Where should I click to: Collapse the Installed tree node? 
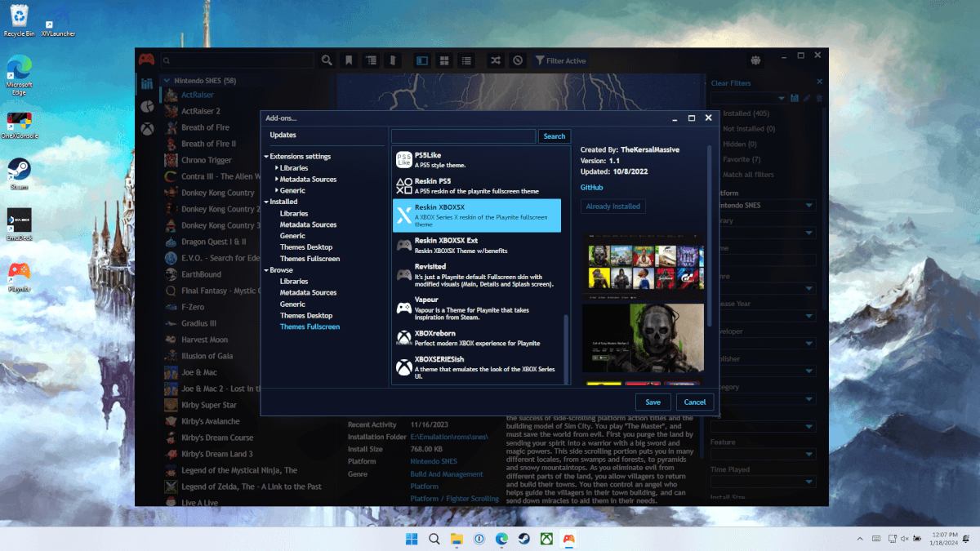[266, 202]
